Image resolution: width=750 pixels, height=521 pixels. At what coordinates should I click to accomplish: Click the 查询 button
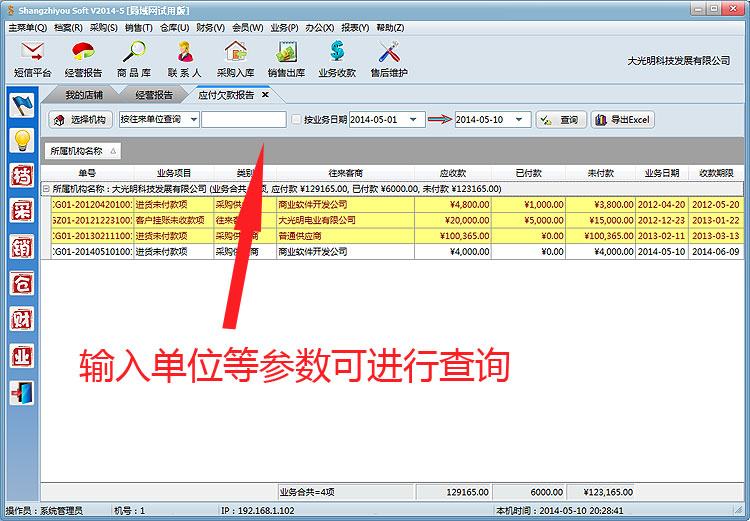560,120
